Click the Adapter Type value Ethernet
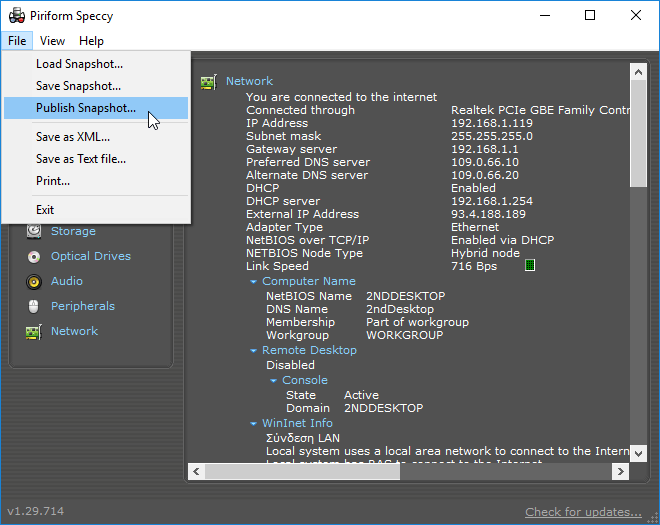The image size is (660, 525). pyautogui.click(x=475, y=227)
